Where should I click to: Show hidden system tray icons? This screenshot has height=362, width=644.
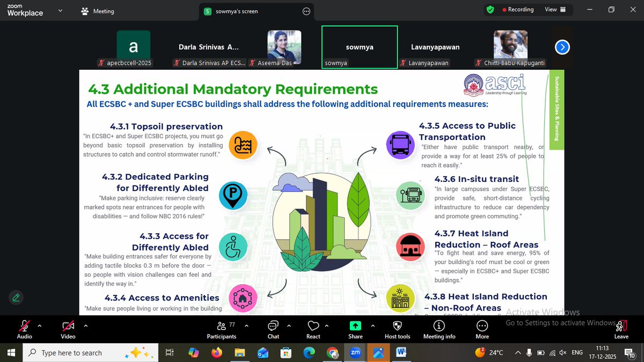518,352
